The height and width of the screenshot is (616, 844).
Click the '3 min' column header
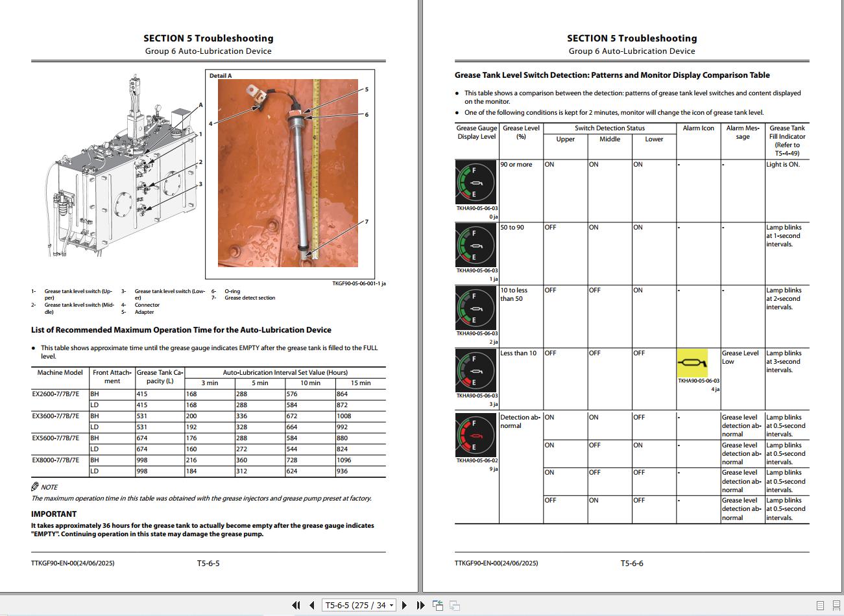(x=210, y=383)
